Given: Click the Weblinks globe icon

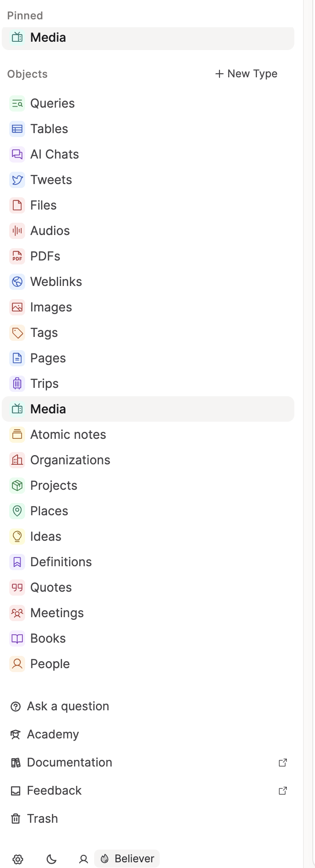Looking at the screenshot, I should tap(17, 282).
